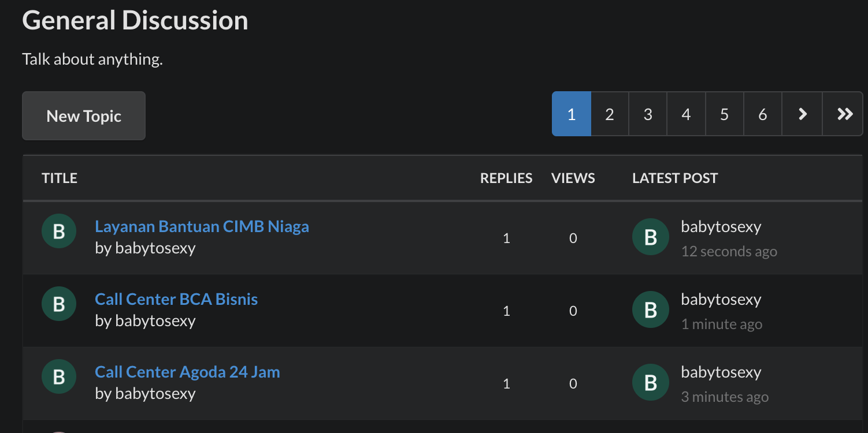Image resolution: width=868 pixels, height=433 pixels.
Task: Click author avatar beside Call Center Agoda 24 Jam
Action: [x=59, y=376]
